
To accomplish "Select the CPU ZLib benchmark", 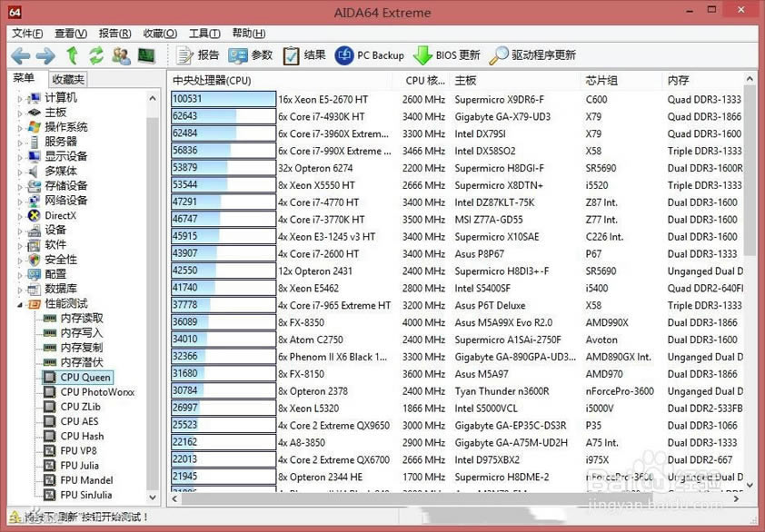I will (80, 407).
